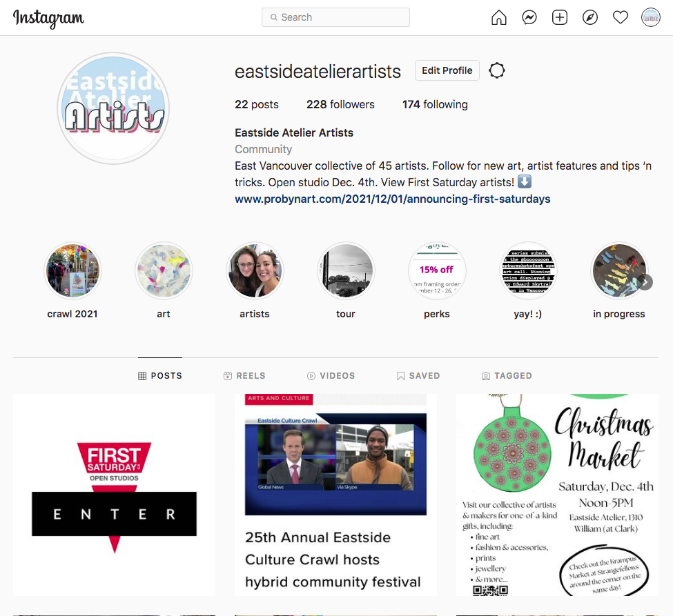Image resolution: width=673 pixels, height=616 pixels.
Task: Open the Christmas Market post thumbnail
Action: click(x=557, y=495)
